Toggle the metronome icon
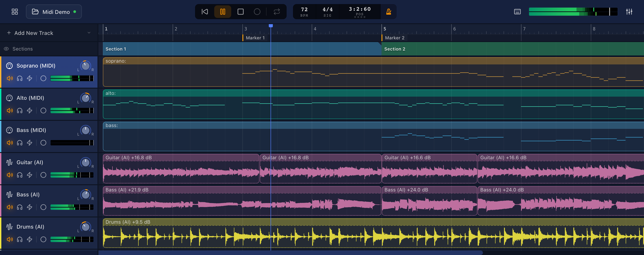This screenshot has width=644, height=255. coord(388,12)
